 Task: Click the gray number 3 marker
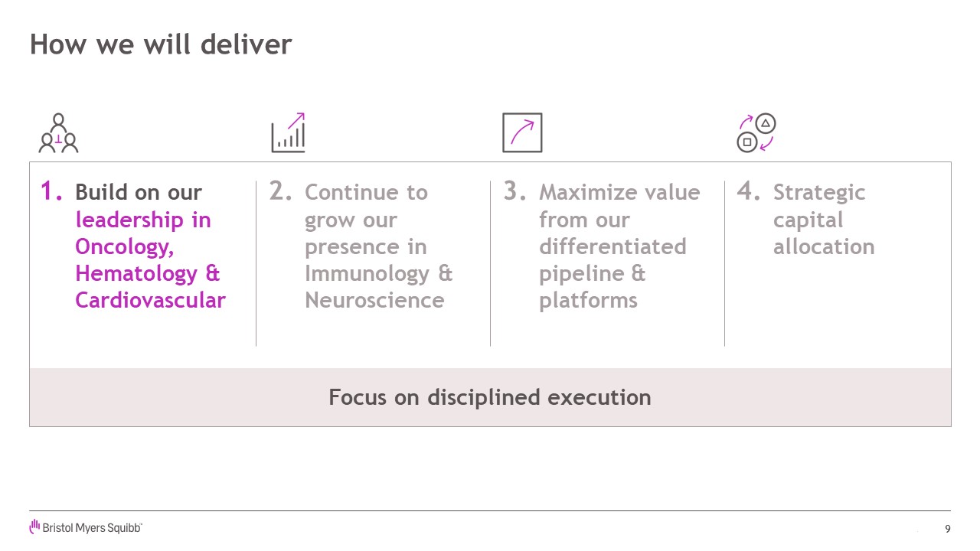click(x=515, y=191)
